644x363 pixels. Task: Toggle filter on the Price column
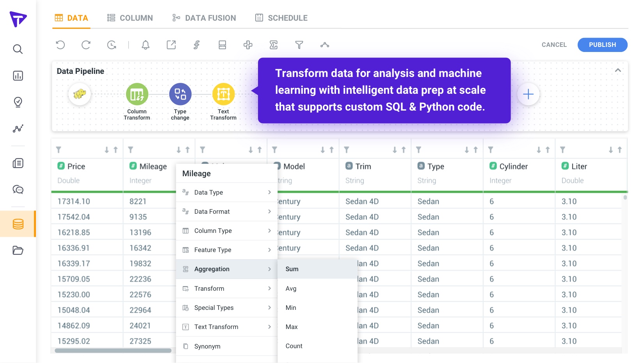pos(59,150)
